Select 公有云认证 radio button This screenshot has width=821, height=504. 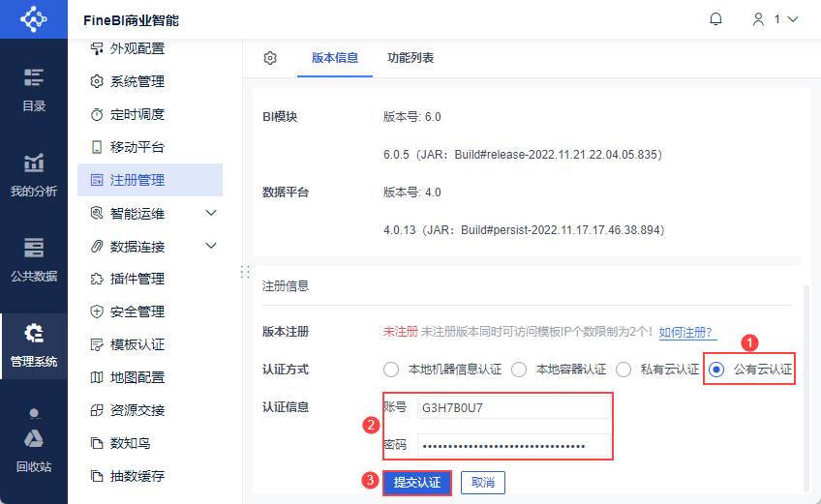click(x=716, y=370)
